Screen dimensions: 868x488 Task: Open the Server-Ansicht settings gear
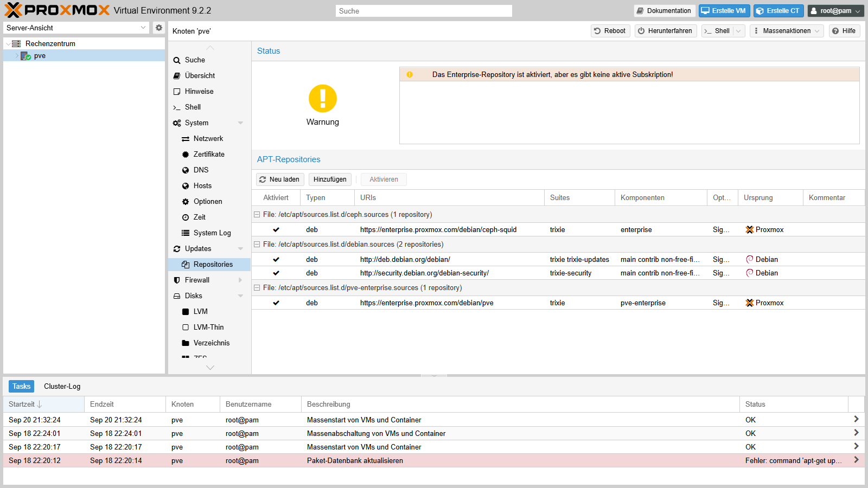(158, 28)
